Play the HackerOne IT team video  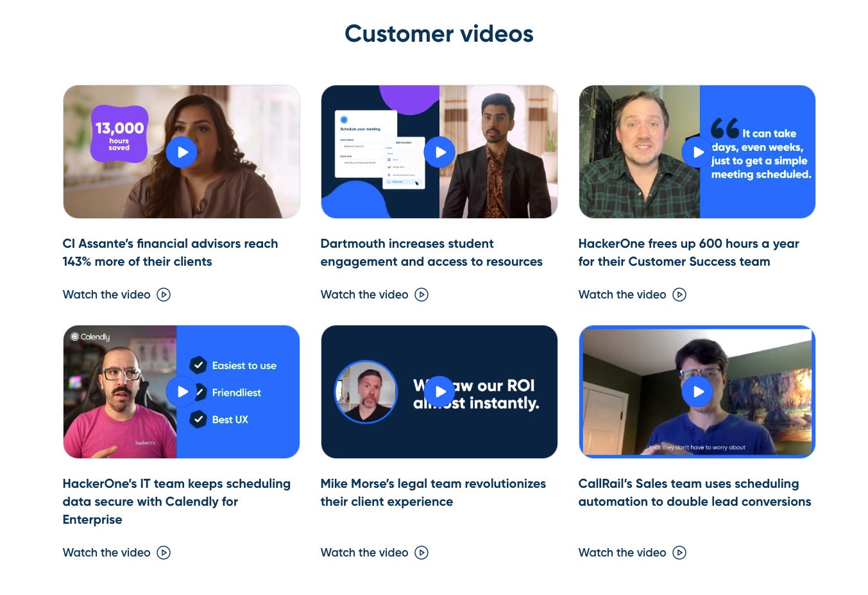(182, 392)
